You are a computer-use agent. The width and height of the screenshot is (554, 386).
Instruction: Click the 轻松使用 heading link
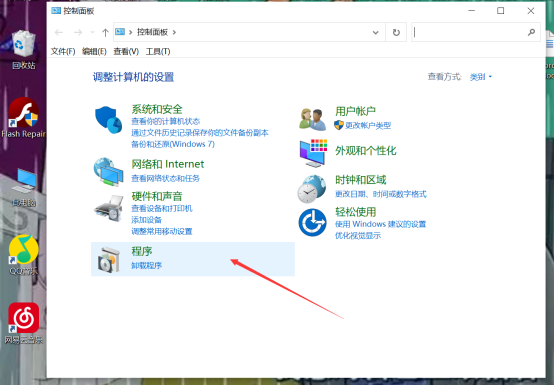(355, 212)
